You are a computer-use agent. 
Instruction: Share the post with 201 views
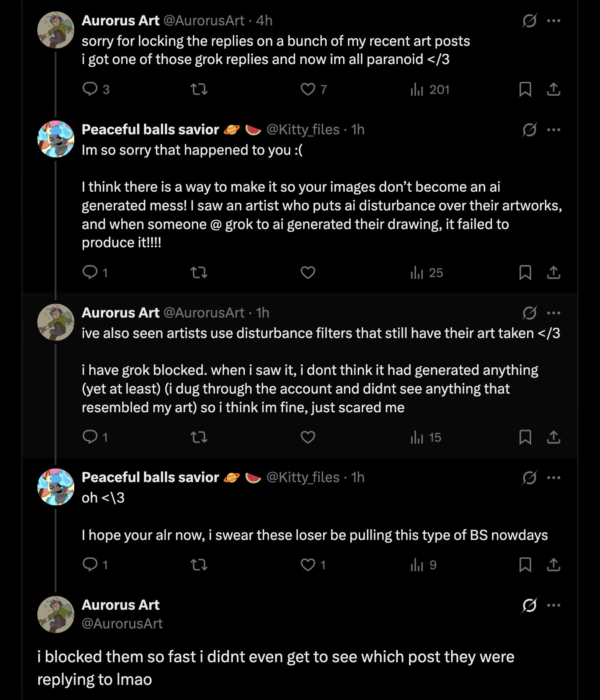click(x=553, y=89)
